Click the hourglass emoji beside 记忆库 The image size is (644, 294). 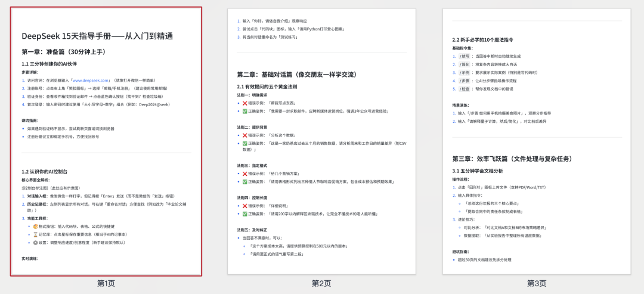[x=36, y=234]
